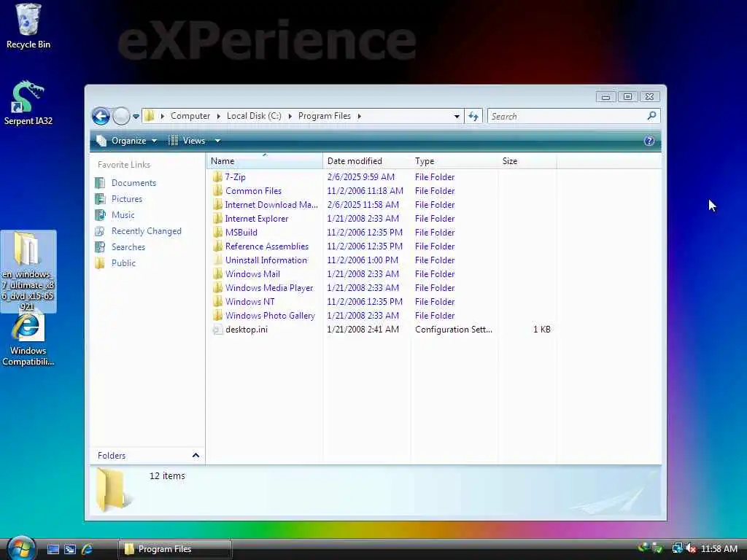Viewport: 747px width, 560px height.
Task: Click the muted volume tray icon
Action: [x=691, y=548]
